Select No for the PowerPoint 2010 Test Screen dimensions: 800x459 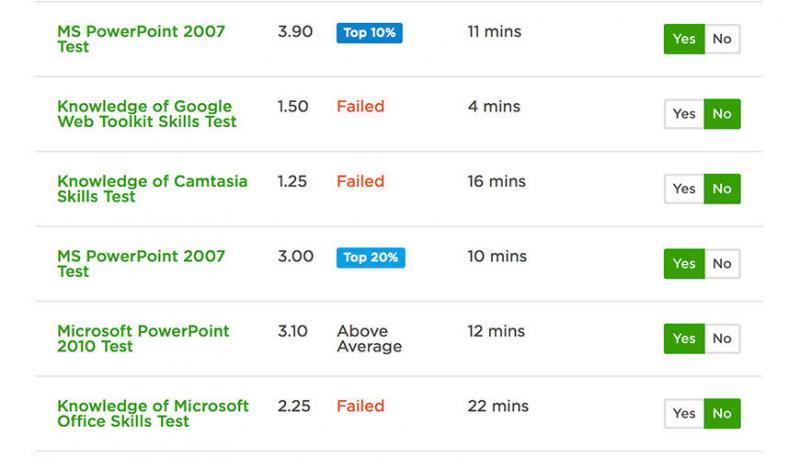pyautogui.click(x=722, y=339)
